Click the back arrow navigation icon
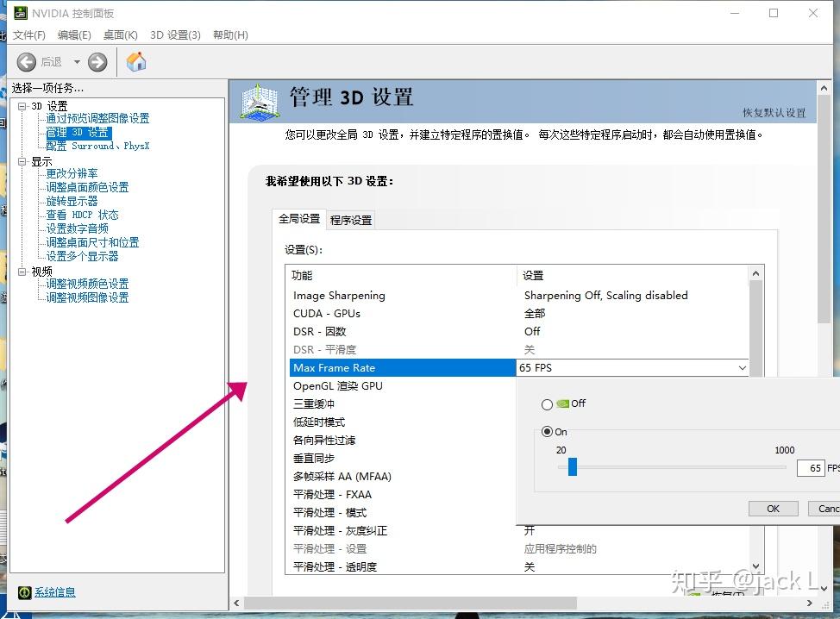The width and height of the screenshot is (840, 619). coord(26,62)
